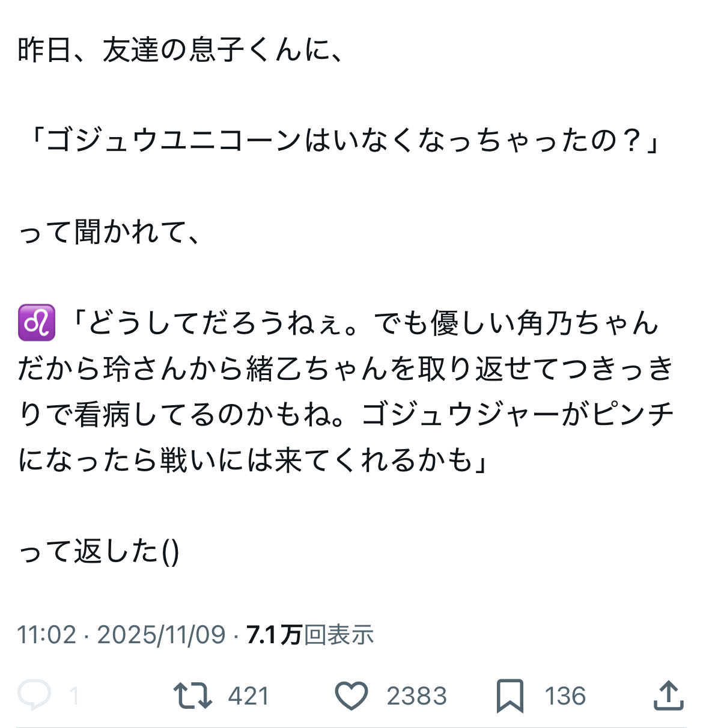Open the 421 reposts count

[x=248, y=696]
